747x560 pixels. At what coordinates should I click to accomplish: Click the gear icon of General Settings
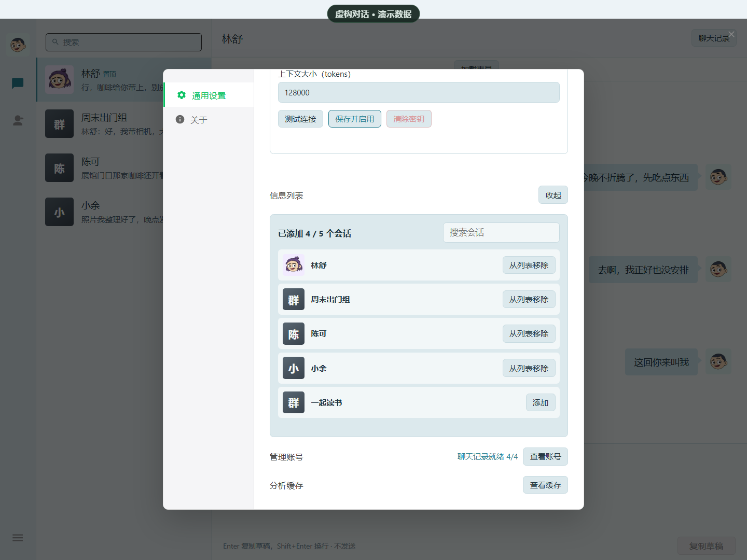(x=181, y=95)
